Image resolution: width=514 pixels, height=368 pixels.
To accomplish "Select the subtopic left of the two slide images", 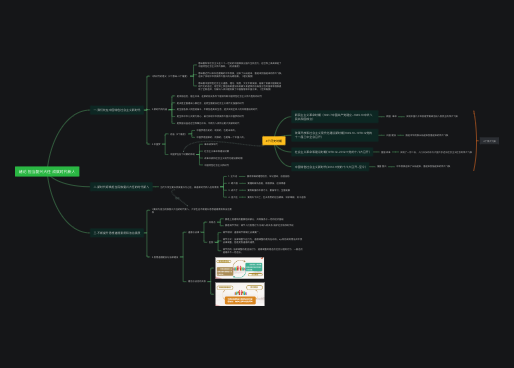I will (x=197, y=281).
